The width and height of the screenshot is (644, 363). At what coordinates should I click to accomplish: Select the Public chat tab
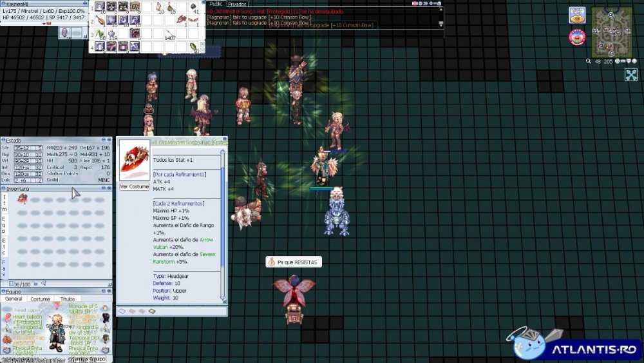pyautogui.click(x=216, y=4)
